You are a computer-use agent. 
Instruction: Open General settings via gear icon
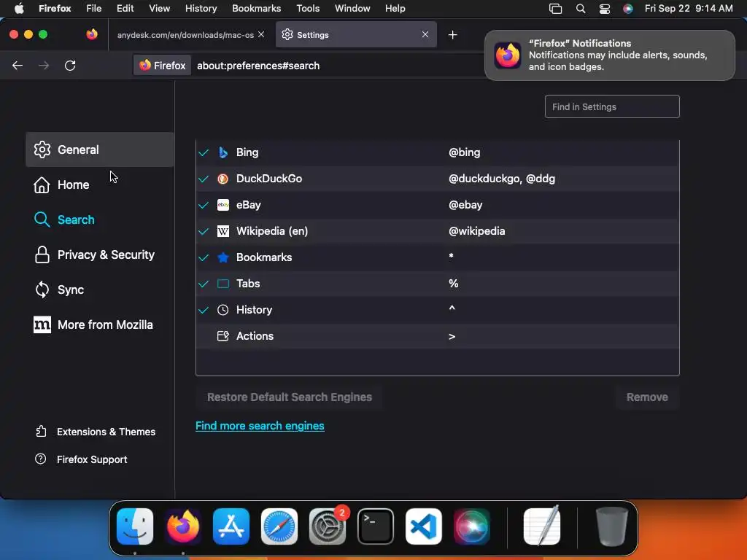pos(42,149)
